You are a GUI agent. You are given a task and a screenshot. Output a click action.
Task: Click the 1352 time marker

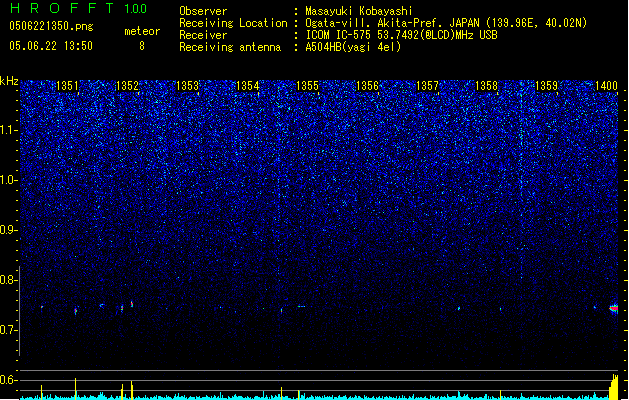127,86
